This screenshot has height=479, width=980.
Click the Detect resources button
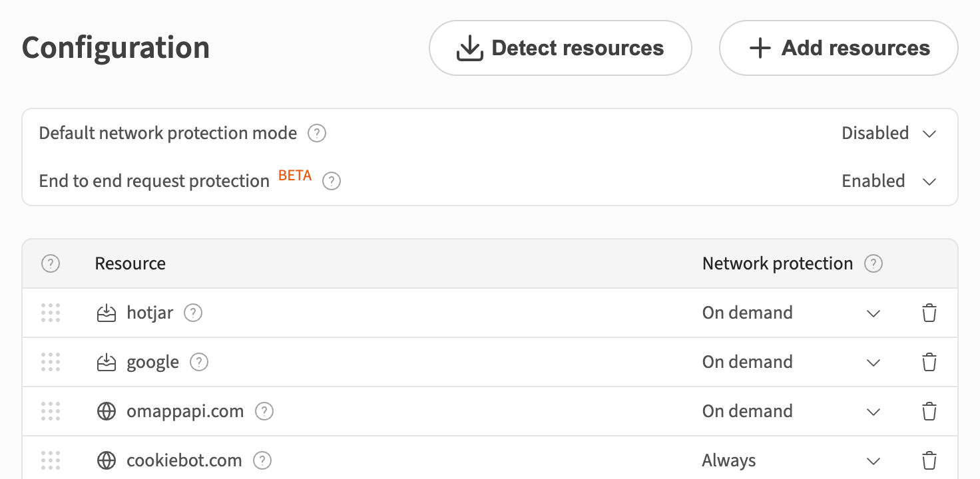tap(561, 48)
